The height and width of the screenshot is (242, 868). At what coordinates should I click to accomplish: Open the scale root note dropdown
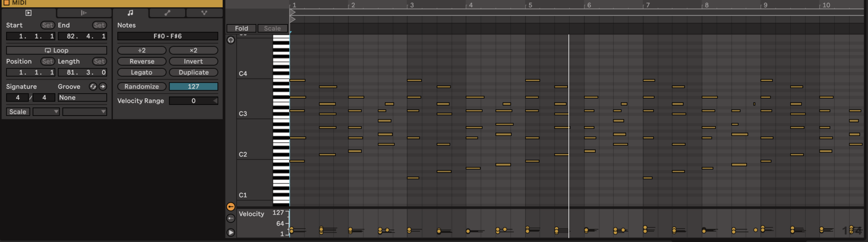coord(46,111)
